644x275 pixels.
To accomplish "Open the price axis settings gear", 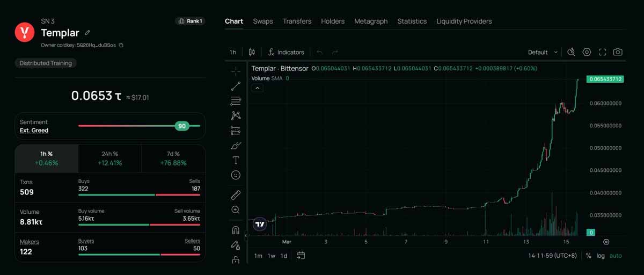I will pos(606,242).
